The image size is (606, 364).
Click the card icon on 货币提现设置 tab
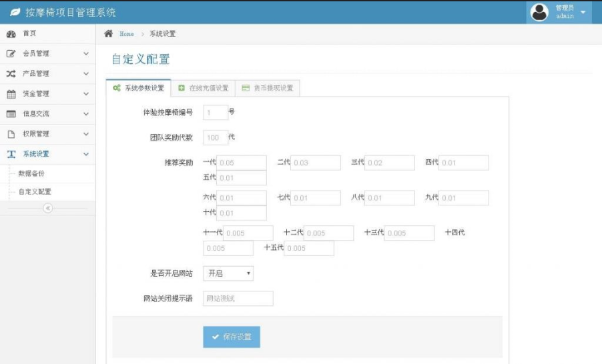point(246,88)
